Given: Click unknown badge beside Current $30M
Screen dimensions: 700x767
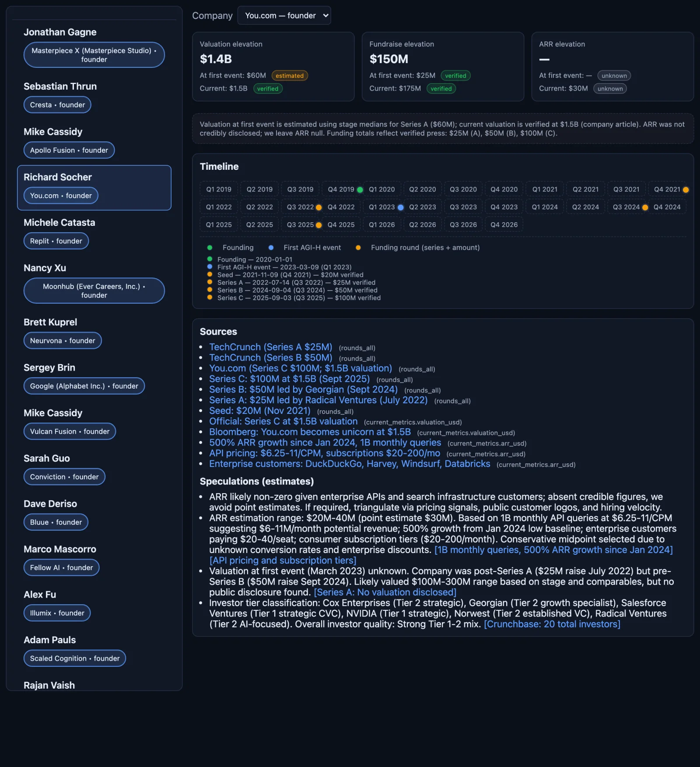Looking at the screenshot, I should point(610,89).
